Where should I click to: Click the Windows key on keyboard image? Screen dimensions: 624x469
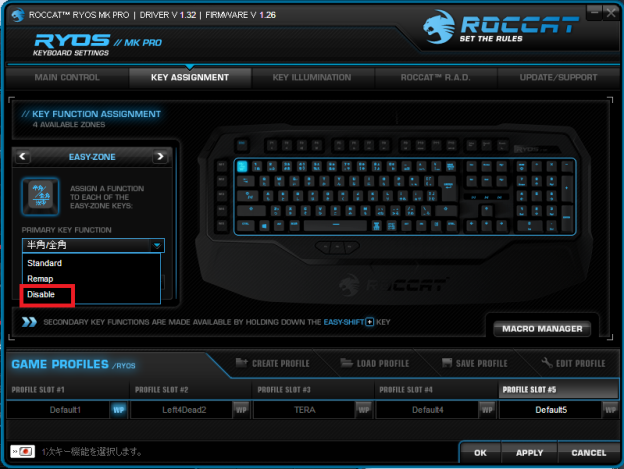pyautogui.click(x=264, y=226)
